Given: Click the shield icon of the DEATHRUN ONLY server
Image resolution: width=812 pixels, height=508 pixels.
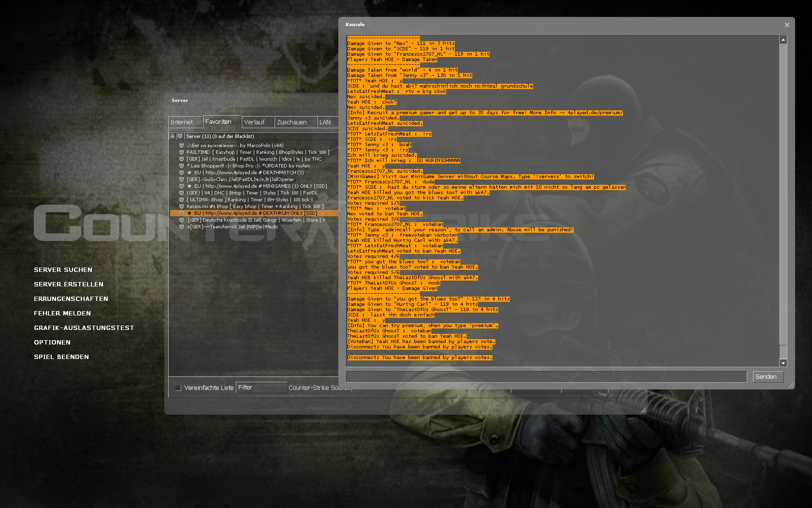Looking at the screenshot, I should [181, 213].
